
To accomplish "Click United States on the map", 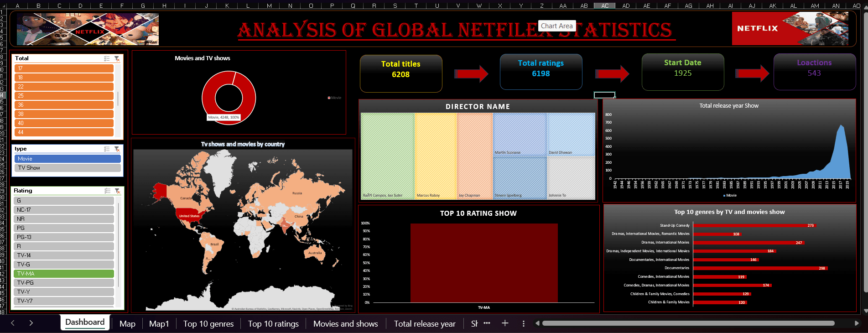I will coord(189,216).
